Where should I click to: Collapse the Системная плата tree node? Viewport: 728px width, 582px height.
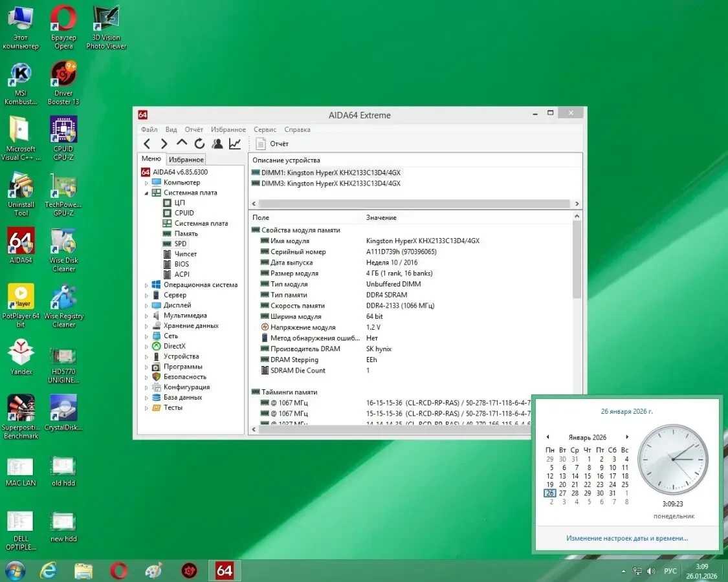(x=146, y=192)
